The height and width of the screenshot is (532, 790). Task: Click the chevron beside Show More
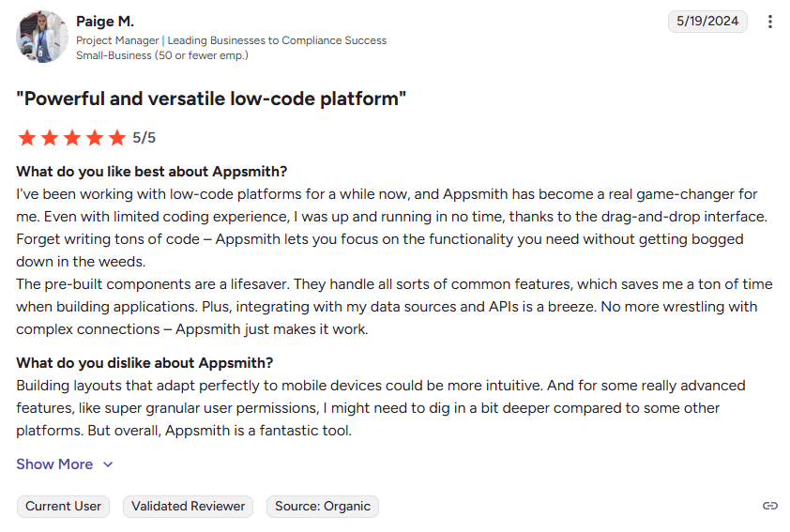108,464
